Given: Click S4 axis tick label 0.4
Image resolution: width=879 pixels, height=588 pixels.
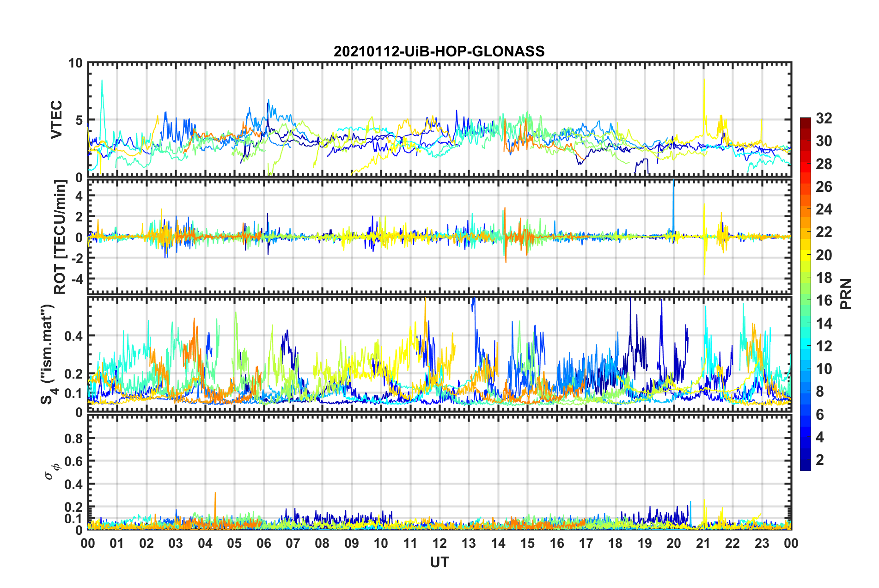Looking at the screenshot, I should pos(73,336).
